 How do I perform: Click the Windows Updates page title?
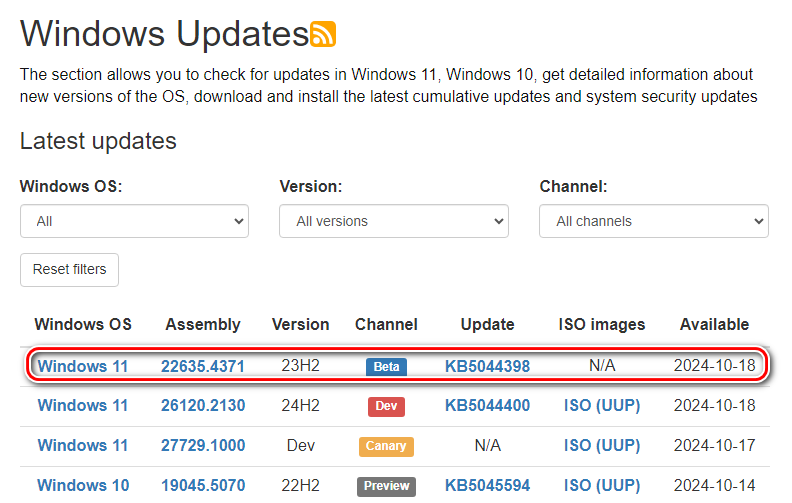(x=165, y=34)
